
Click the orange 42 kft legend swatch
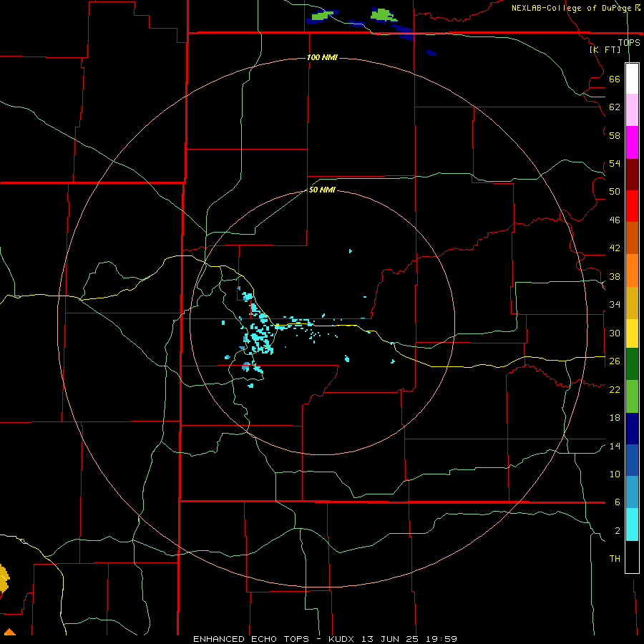pyautogui.click(x=632, y=270)
